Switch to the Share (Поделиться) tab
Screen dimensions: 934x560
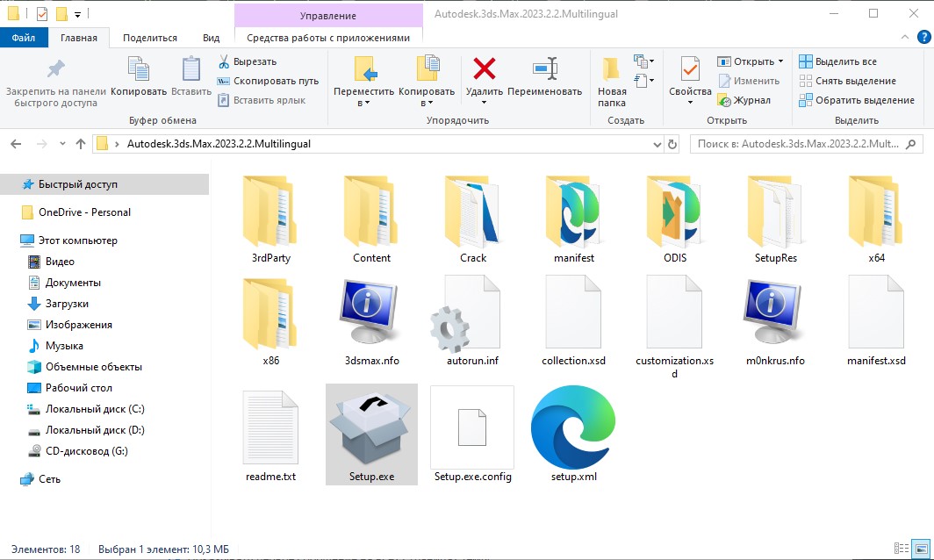[149, 38]
